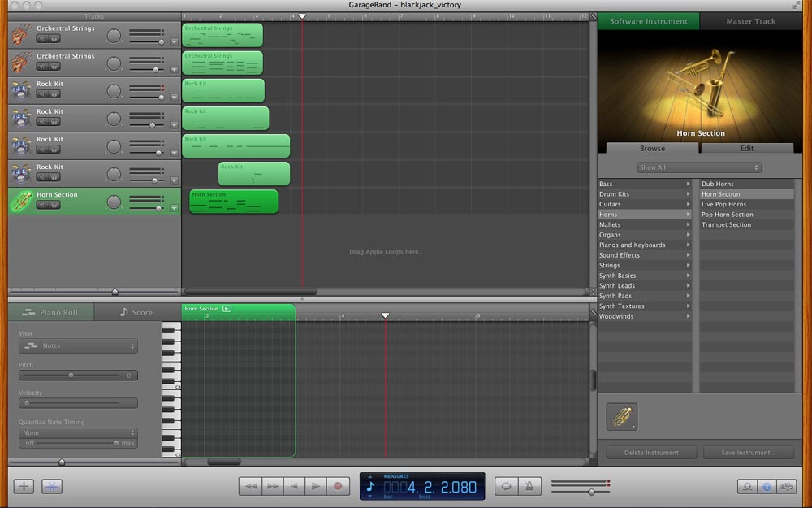The width and height of the screenshot is (812, 508).
Task: Mute the second Orchestral Strings track
Action: [42, 67]
